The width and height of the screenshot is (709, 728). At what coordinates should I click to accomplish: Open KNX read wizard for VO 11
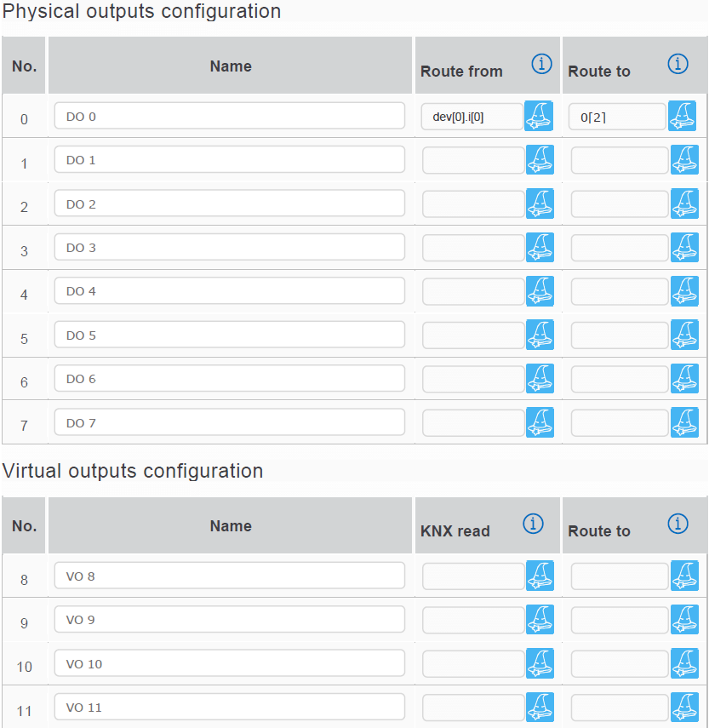click(x=540, y=707)
